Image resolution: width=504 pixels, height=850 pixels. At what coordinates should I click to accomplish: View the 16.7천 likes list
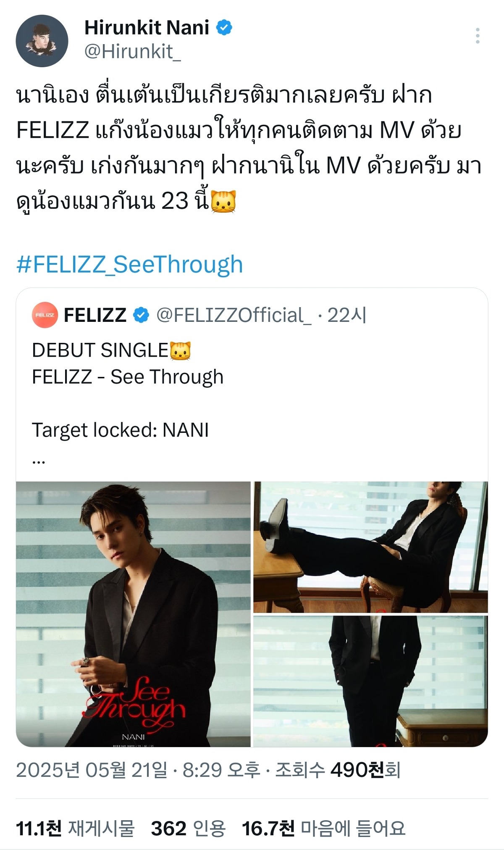click(323, 828)
